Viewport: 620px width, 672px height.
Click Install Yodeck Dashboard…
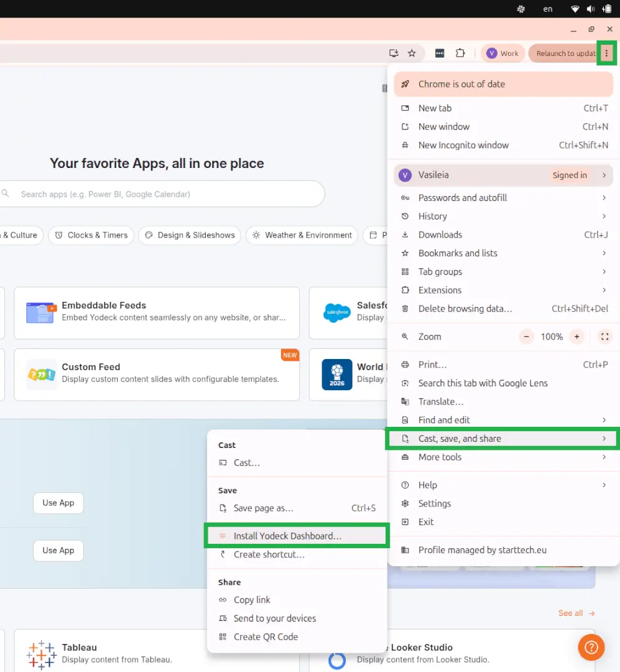(297, 536)
